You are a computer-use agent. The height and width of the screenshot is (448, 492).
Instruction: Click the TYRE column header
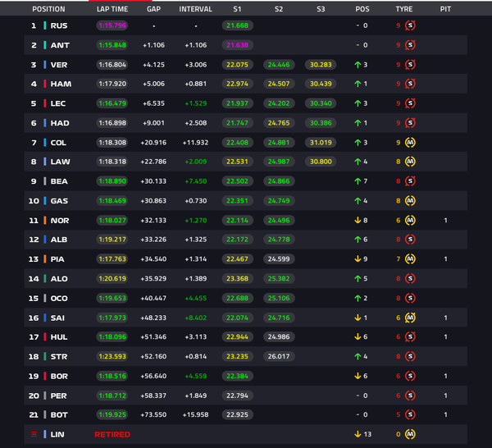pyautogui.click(x=403, y=9)
